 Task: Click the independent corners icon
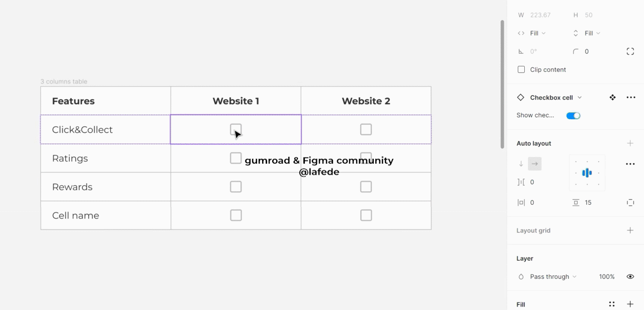click(630, 51)
